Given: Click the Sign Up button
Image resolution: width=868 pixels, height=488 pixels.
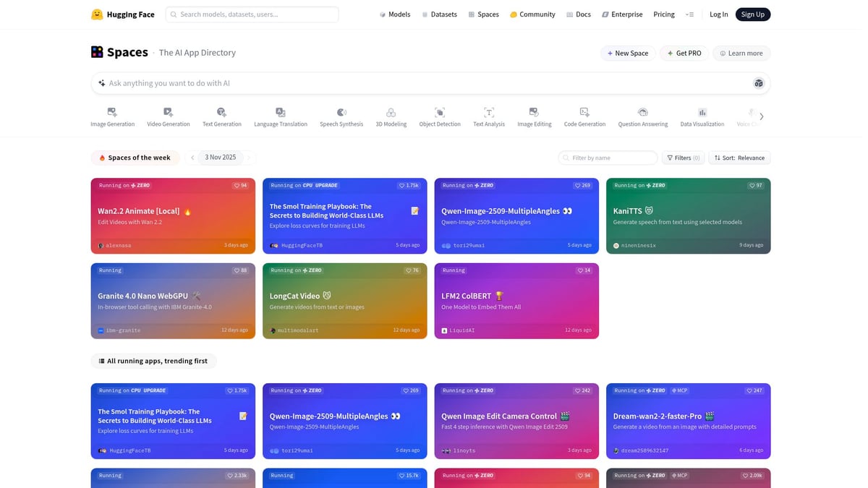Looking at the screenshot, I should [x=752, y=14].
